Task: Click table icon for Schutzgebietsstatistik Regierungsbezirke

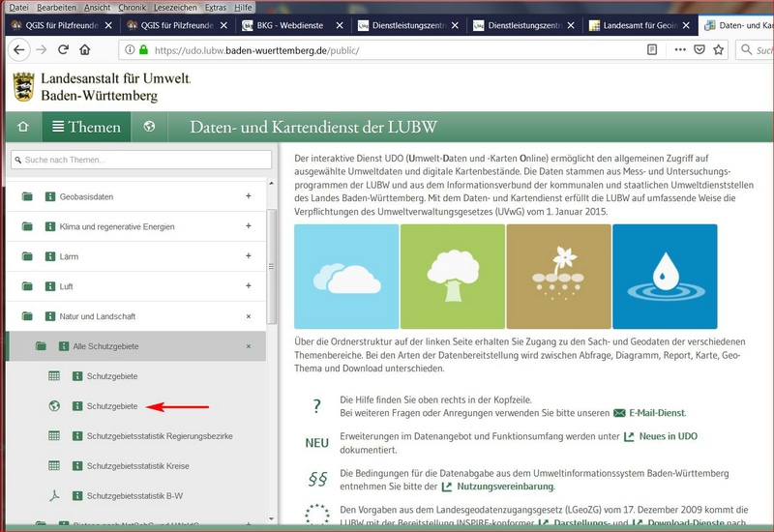Action: 54,436
